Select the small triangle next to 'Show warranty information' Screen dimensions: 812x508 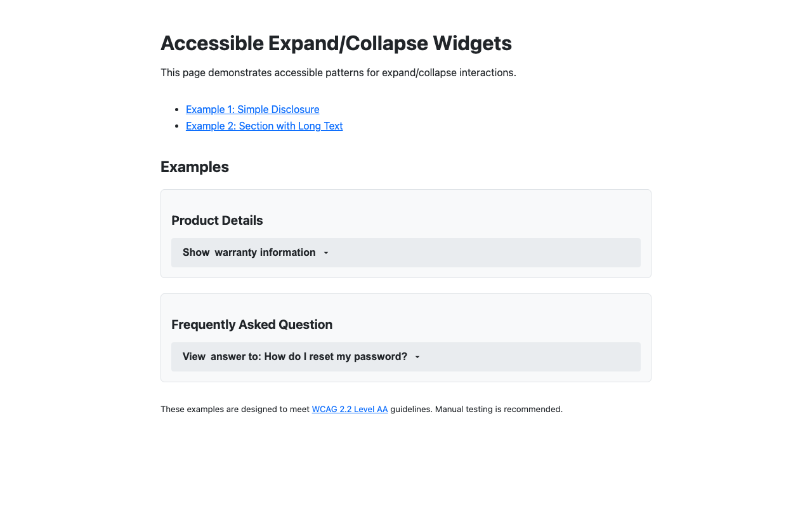point(326,253)
